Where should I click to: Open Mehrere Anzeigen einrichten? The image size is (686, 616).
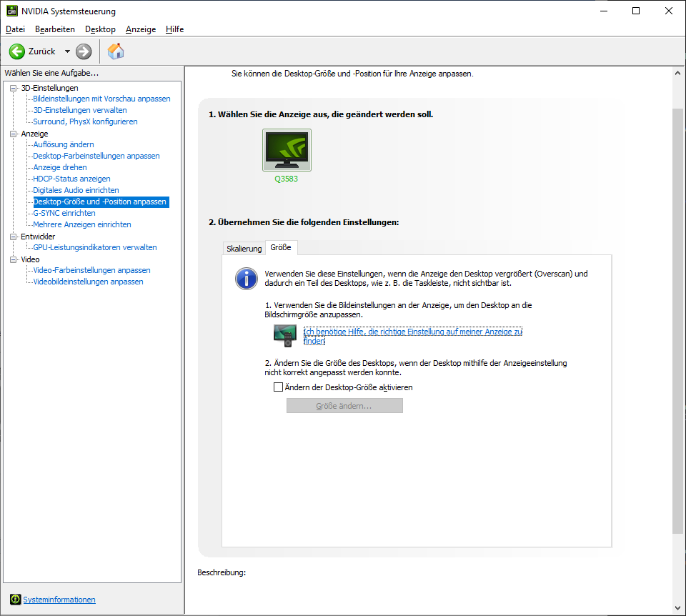pos(82,224)
